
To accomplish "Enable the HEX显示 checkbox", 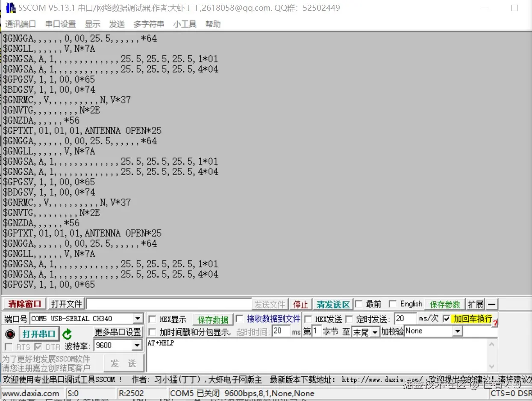I will 152,319.
